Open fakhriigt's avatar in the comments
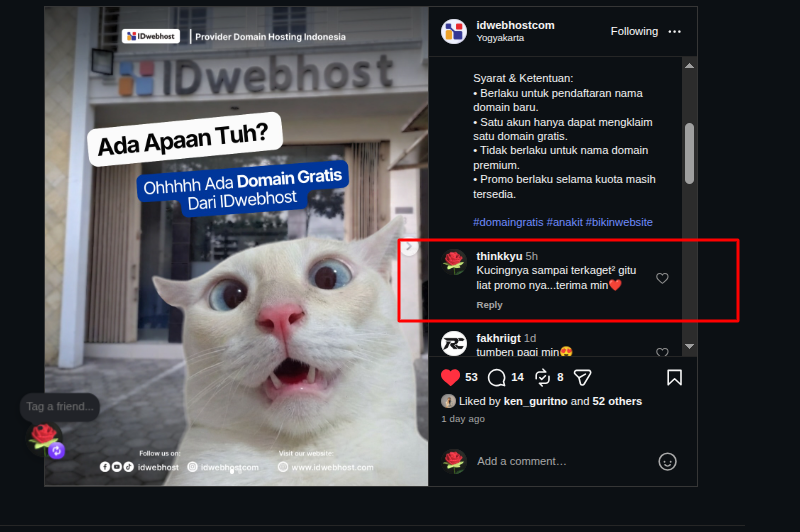This screenshot has height=532, width=800. coord(454,343)
